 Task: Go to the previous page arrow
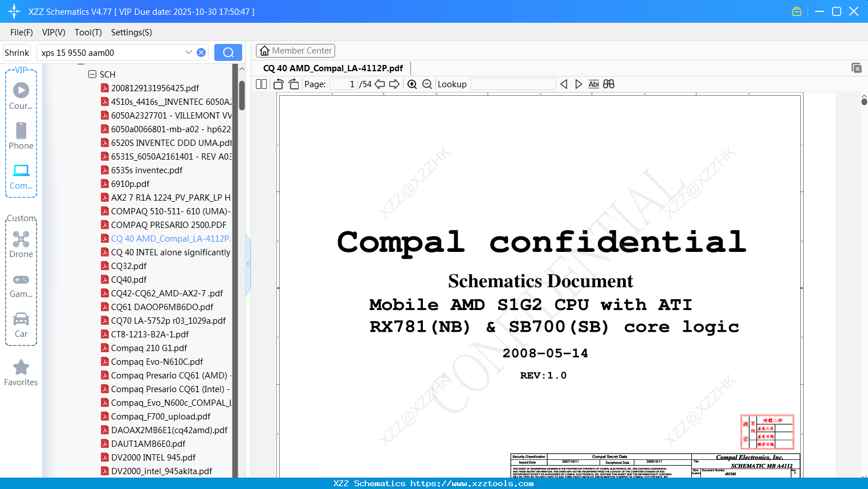380,84
